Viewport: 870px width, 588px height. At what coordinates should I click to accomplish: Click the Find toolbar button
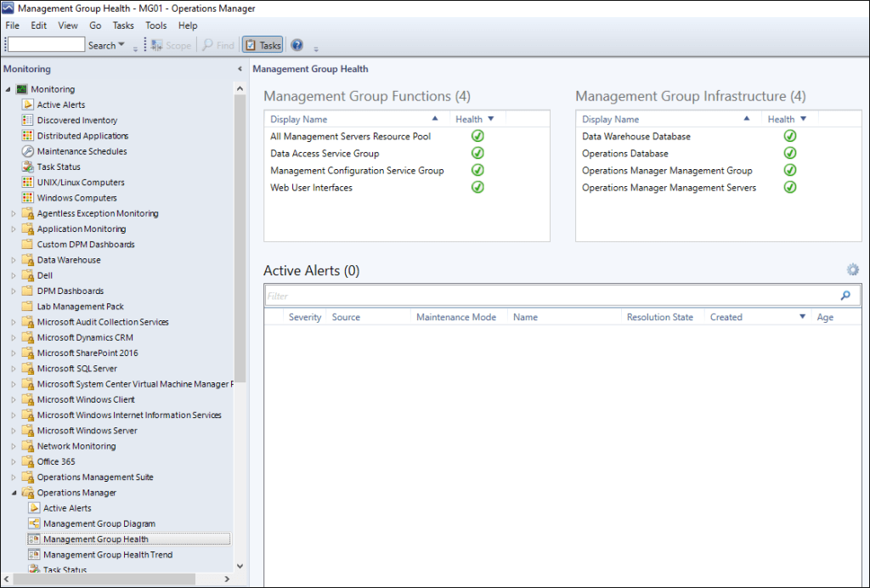(218, 46)
